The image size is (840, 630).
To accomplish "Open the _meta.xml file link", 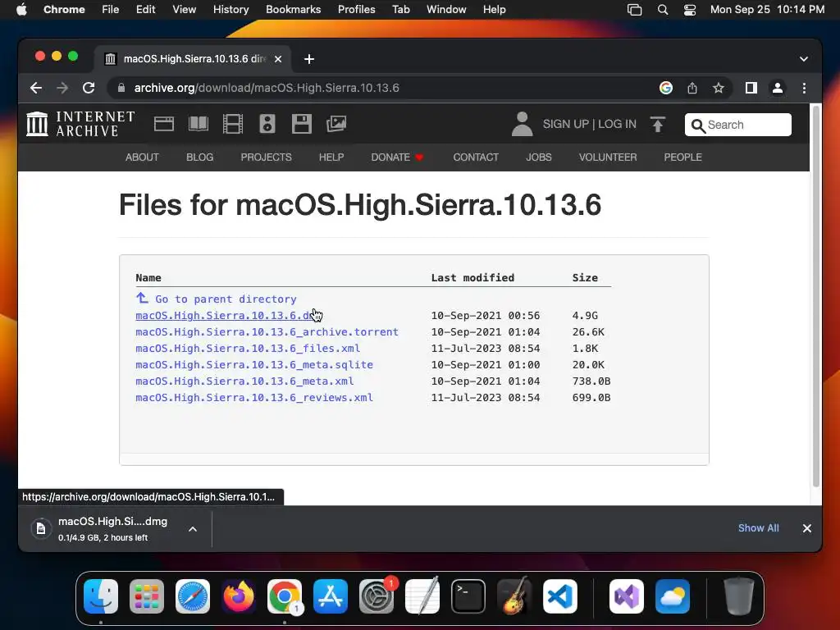I will click(244, 381).
